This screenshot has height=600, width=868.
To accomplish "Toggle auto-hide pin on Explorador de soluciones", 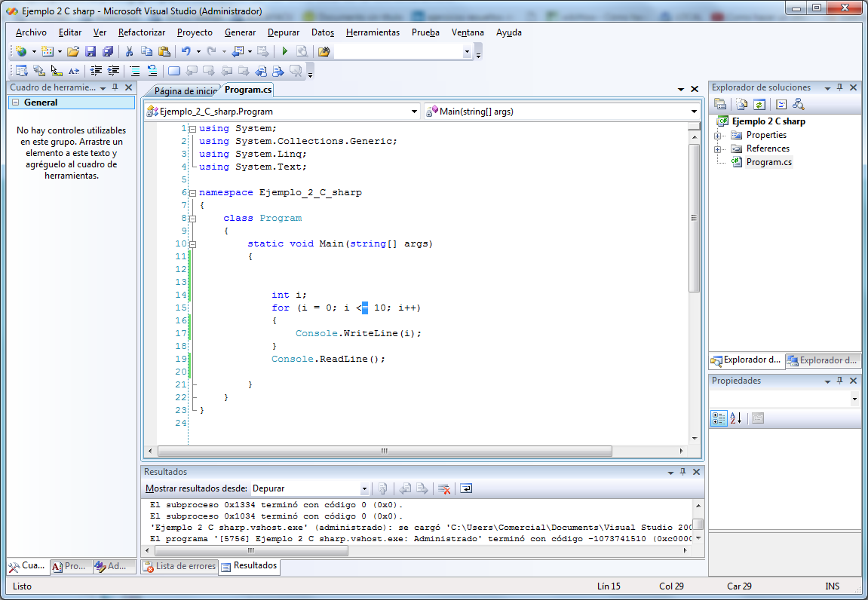I will [840, 87].
